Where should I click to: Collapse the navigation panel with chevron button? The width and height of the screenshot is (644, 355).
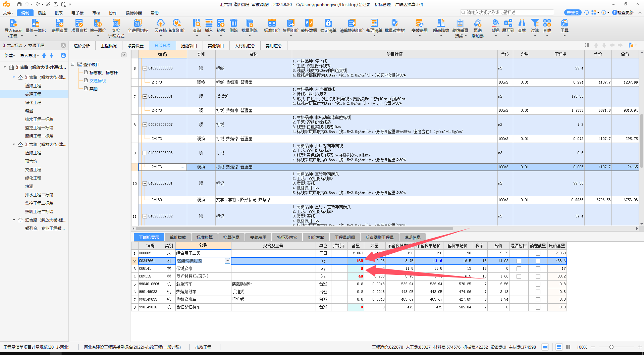pos(124,55)
